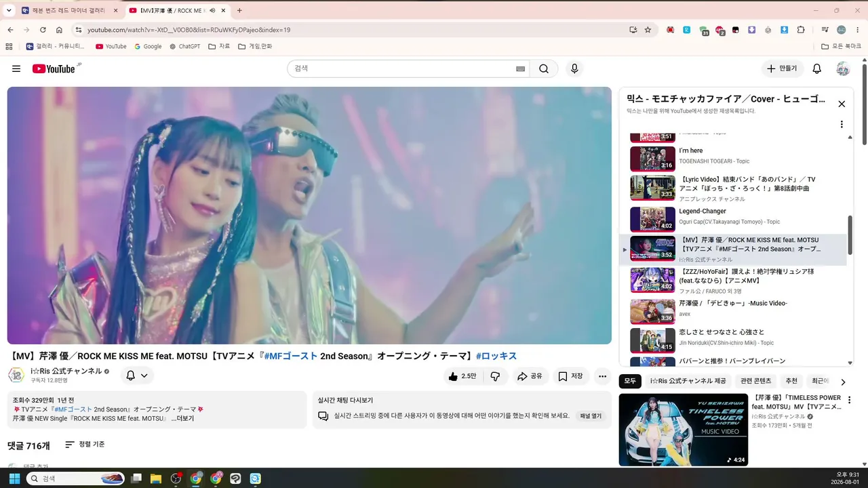The image size is (868, 488).
Task: Open the Windows Start menu
Action: click(x=14, y=479)
